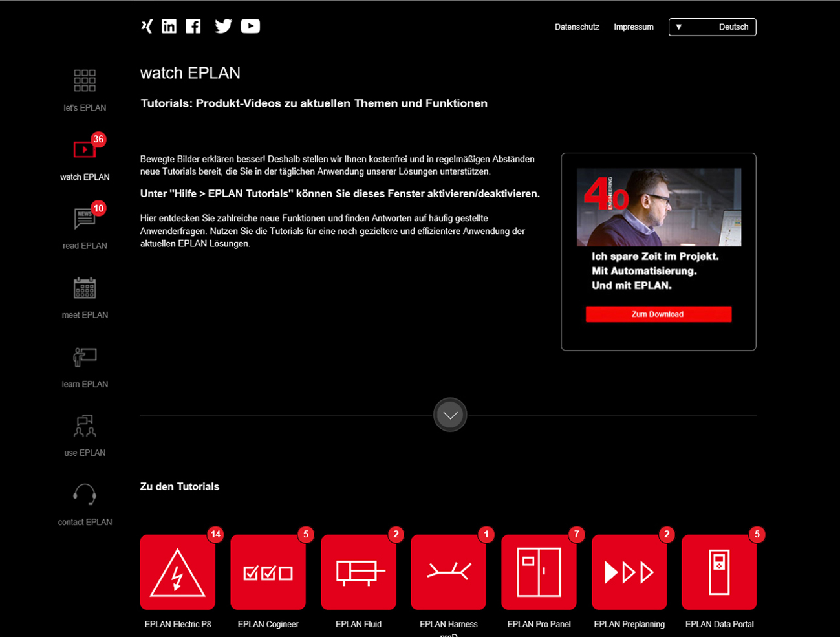Click the EPLAN Electric P8 label

[x=178, y=624]
